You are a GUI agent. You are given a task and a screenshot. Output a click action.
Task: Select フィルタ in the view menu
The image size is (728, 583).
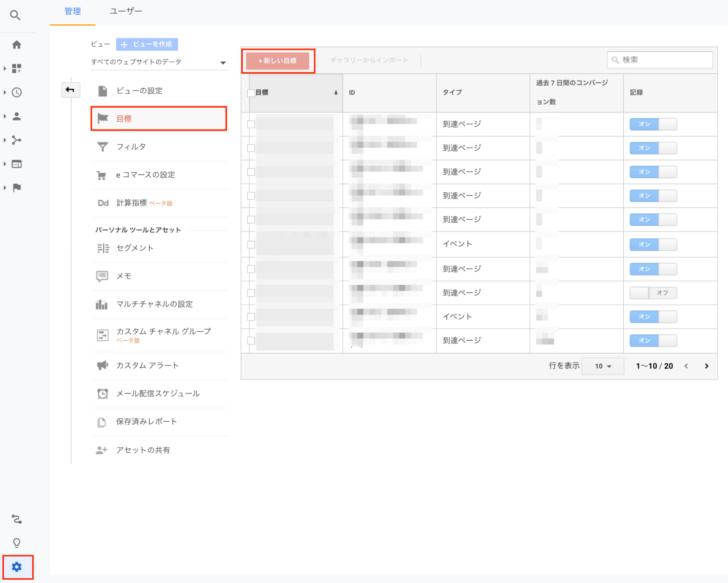[x=131, y=147]
